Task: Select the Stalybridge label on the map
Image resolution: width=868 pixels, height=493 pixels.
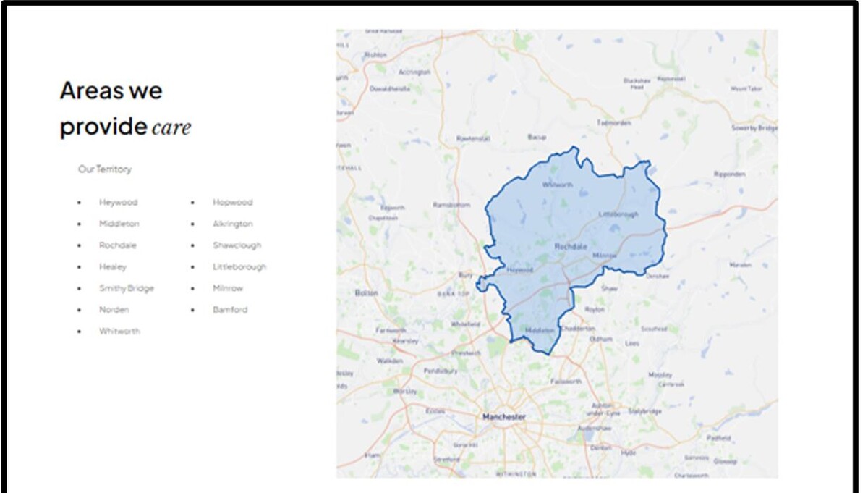Action: click(644, 412)
